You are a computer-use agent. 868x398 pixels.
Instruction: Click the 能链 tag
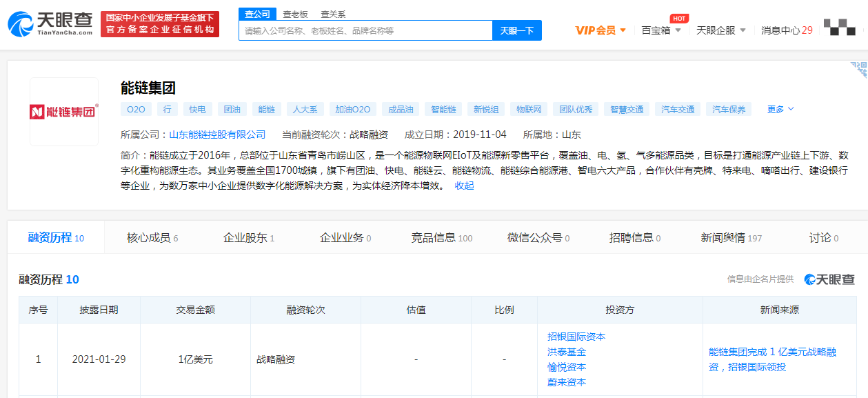pyautogui.click(x=267, y=109)
